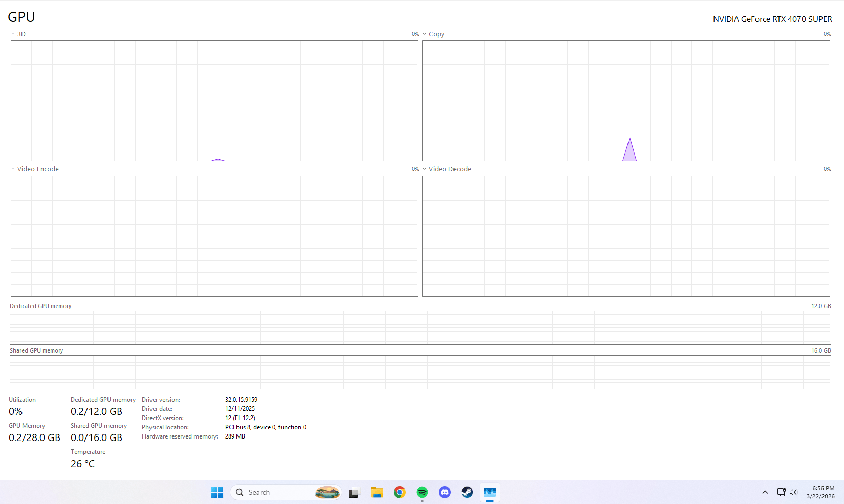Select the GPU heading text
Image resolution: width=844 pixels, height=504 pixels.
click(x=21, y=17)
